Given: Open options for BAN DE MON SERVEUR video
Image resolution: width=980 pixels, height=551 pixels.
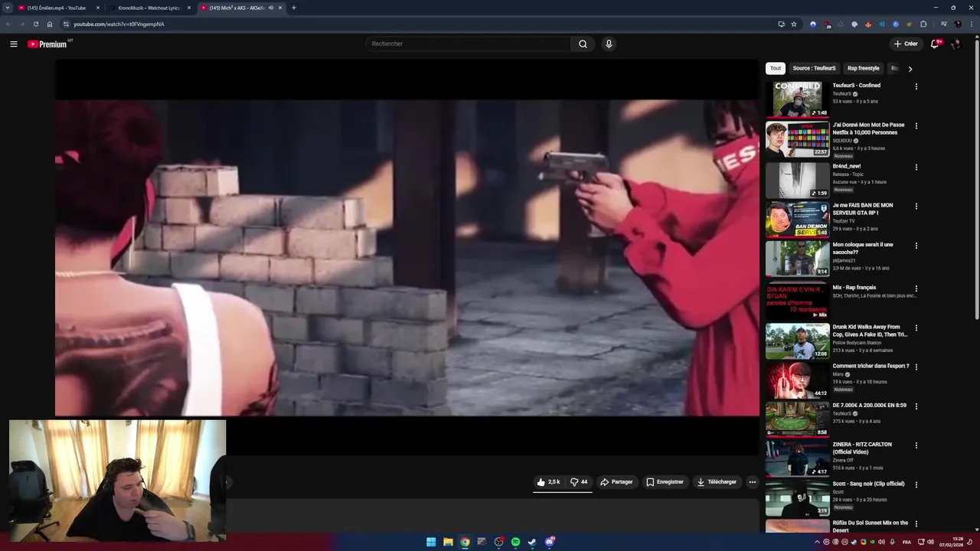Looking at the screenshot, I should point(916,207).
